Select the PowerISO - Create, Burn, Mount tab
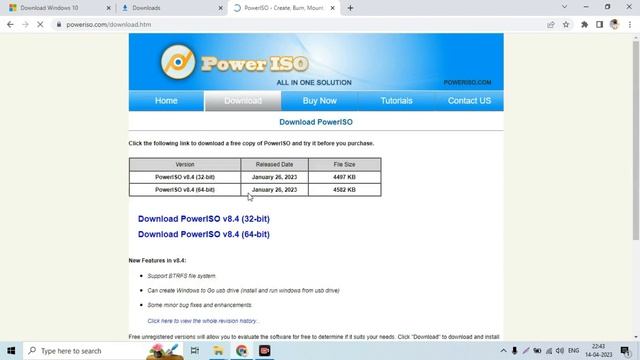This screenshot has height=360, width=640. 284,8
